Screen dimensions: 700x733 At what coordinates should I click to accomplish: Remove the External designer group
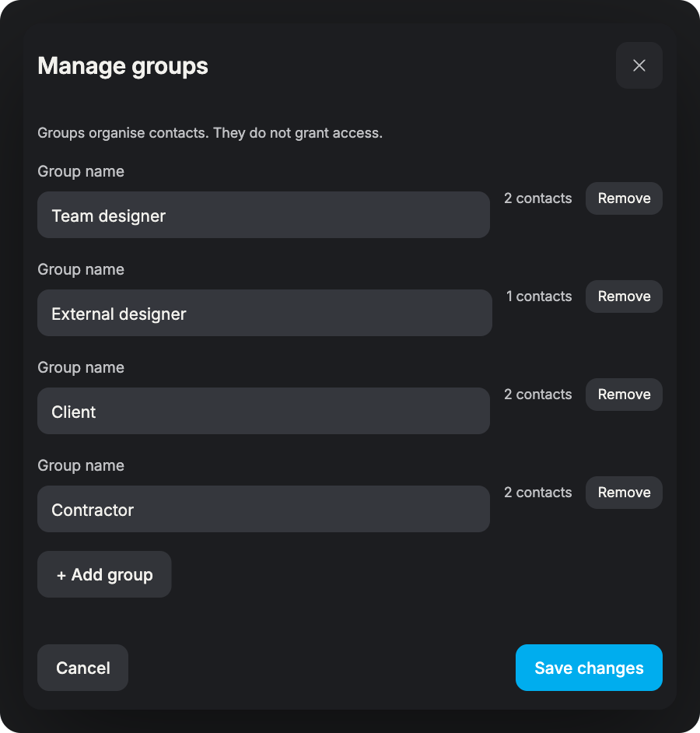pyautogui.click(x=624, y=296)
